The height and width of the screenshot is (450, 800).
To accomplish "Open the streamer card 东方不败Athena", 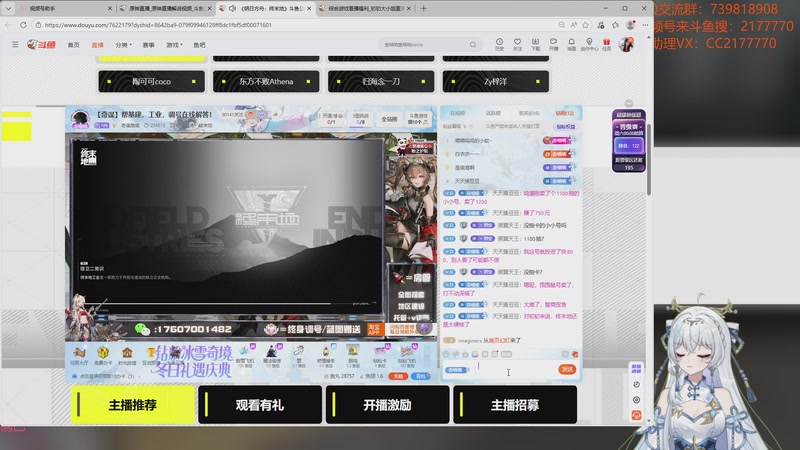I will pos(266,81).
